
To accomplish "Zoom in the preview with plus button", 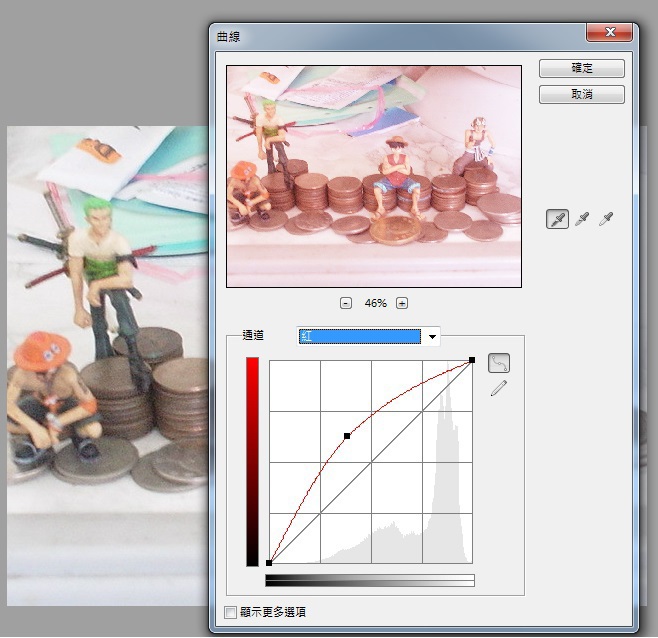I will pyautogui.click(x=402, y=303).
